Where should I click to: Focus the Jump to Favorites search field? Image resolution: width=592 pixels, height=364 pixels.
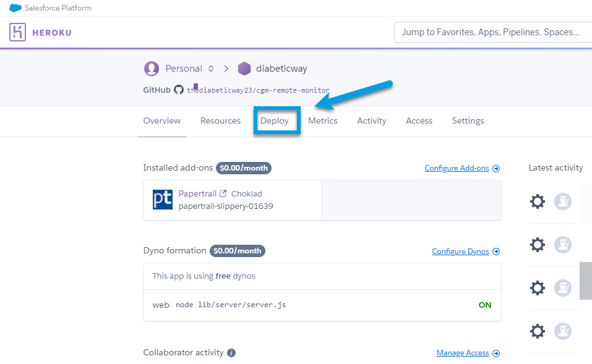492,32
